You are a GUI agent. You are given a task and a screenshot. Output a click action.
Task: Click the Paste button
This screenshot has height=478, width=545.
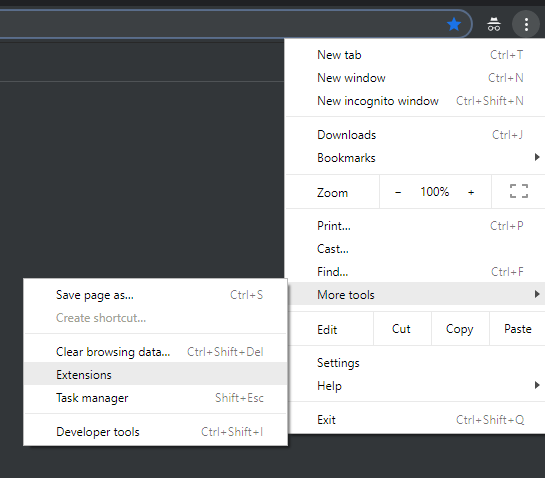(518, 329)
